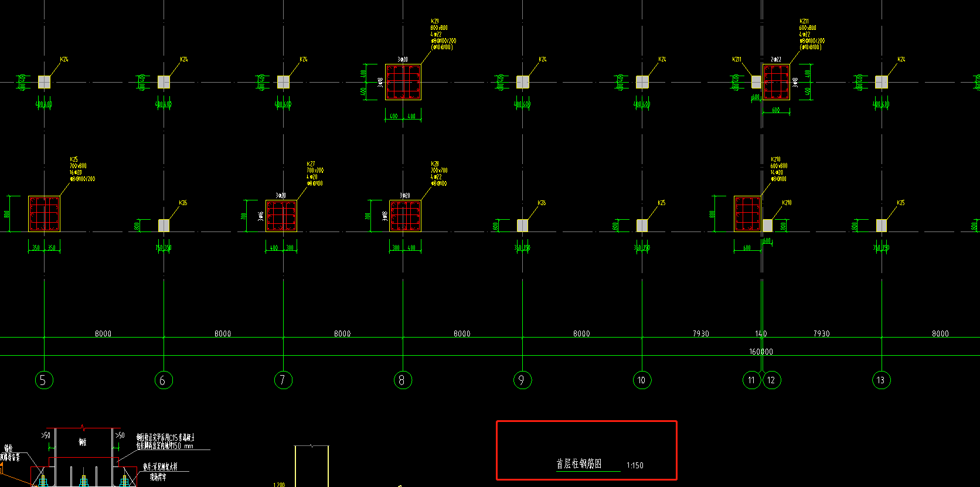Select grid axis bubble 12
Image resolution: width=980 pixels, height=487 pixels.
771,380
